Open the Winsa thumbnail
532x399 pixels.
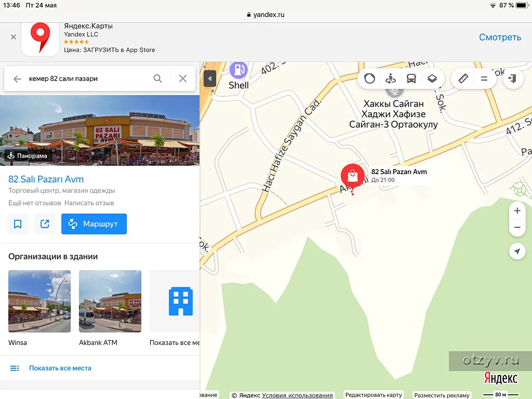coord(39,301)
